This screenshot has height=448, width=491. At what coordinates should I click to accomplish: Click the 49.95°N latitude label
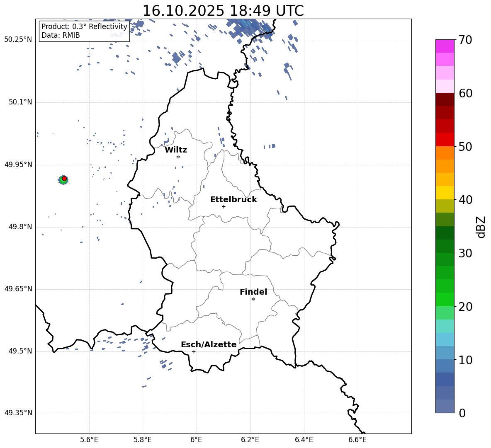click(18, 165)
